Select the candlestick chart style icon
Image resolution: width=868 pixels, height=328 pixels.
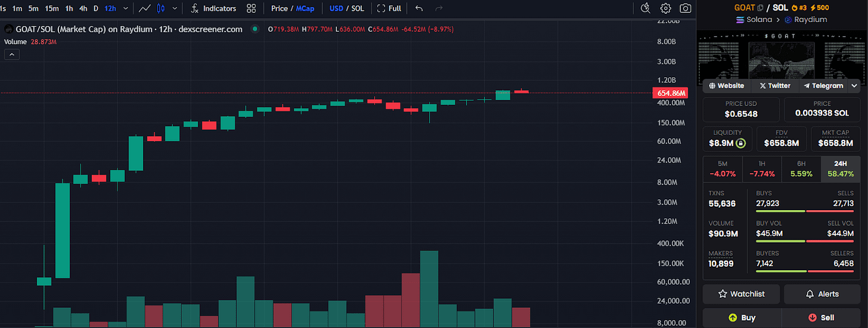point(161,8)
